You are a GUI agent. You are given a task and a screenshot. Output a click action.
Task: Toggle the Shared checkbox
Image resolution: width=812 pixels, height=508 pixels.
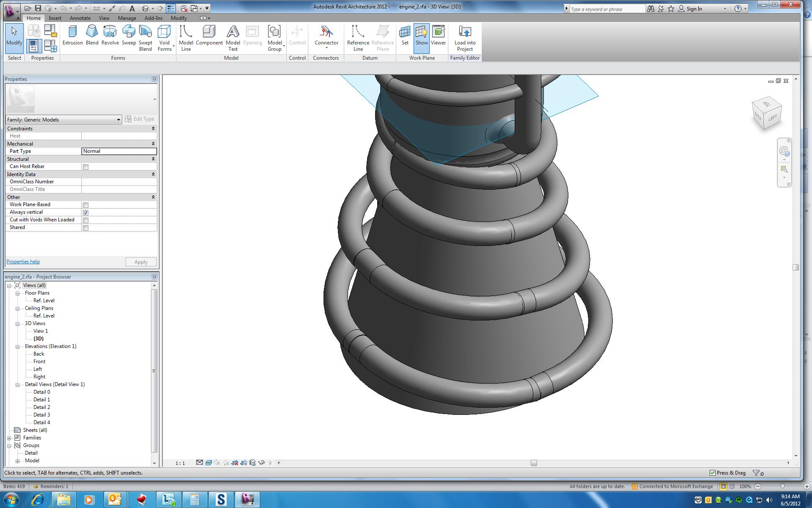(x=86, y=228)
